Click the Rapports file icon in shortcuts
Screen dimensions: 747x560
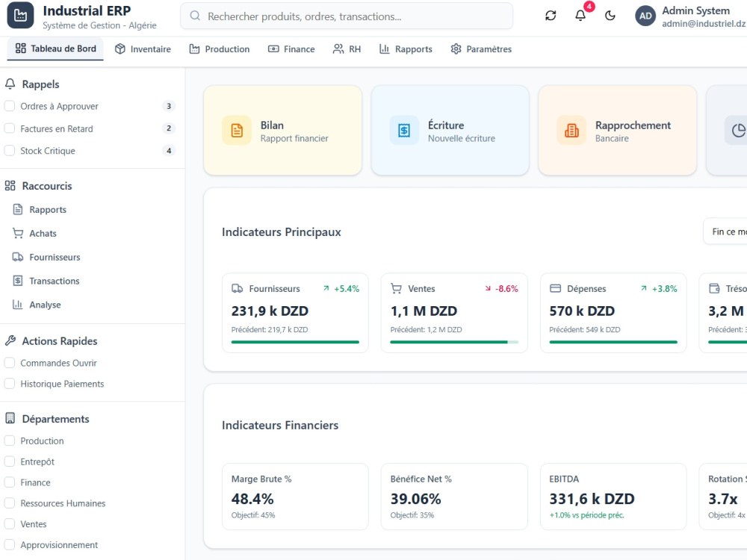click(18, 209)
